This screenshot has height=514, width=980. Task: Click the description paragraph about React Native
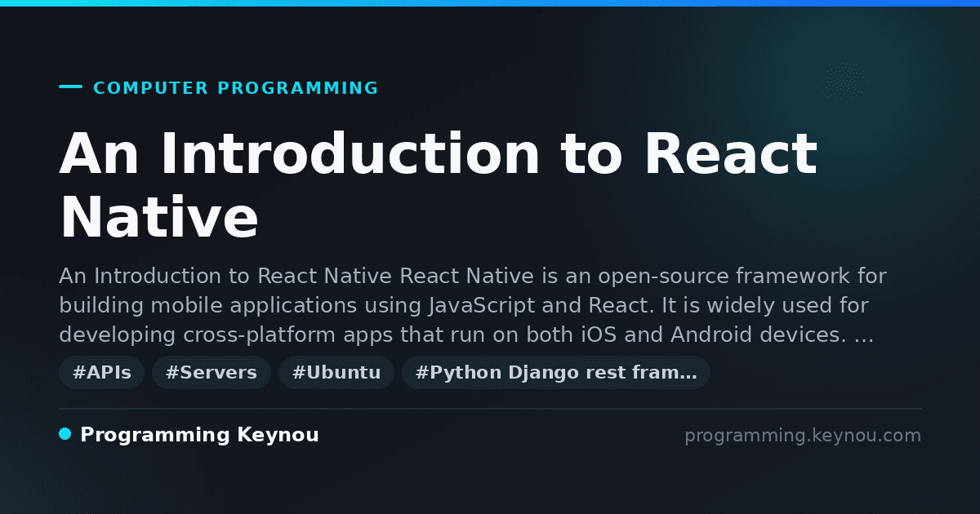pos(473,305)
